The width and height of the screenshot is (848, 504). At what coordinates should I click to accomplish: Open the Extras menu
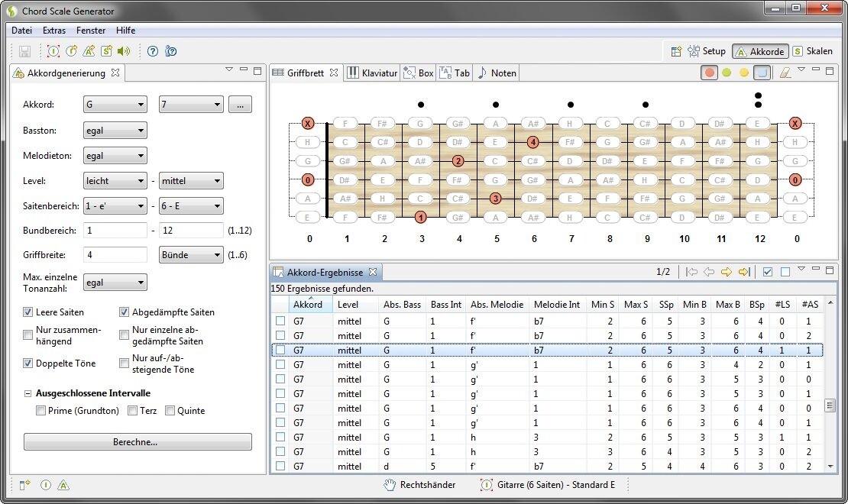click(53, 31)
